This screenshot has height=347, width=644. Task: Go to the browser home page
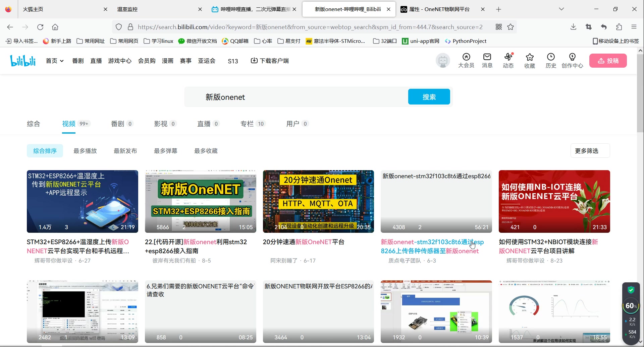[55, 27]
